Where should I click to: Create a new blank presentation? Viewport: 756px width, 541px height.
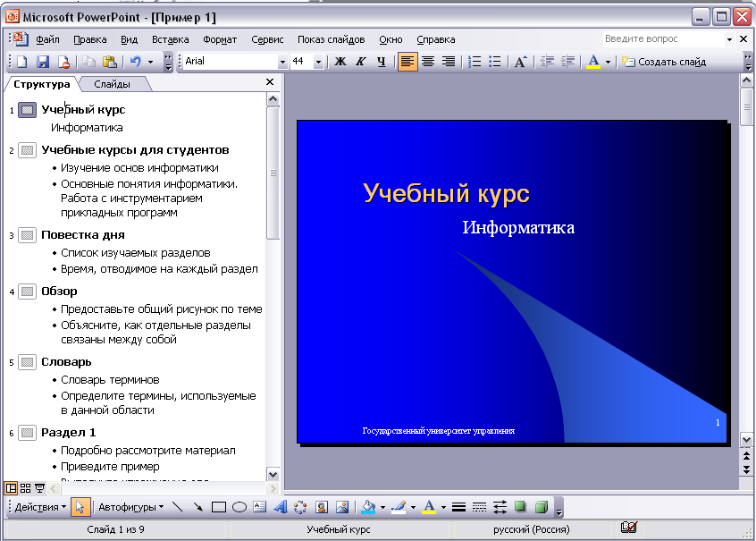[22, 62]
